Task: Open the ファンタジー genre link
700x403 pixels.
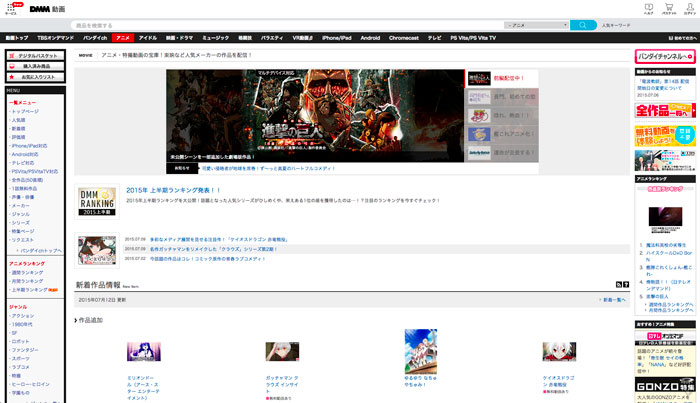Action: pyautogui.click(x=25, y=350)
